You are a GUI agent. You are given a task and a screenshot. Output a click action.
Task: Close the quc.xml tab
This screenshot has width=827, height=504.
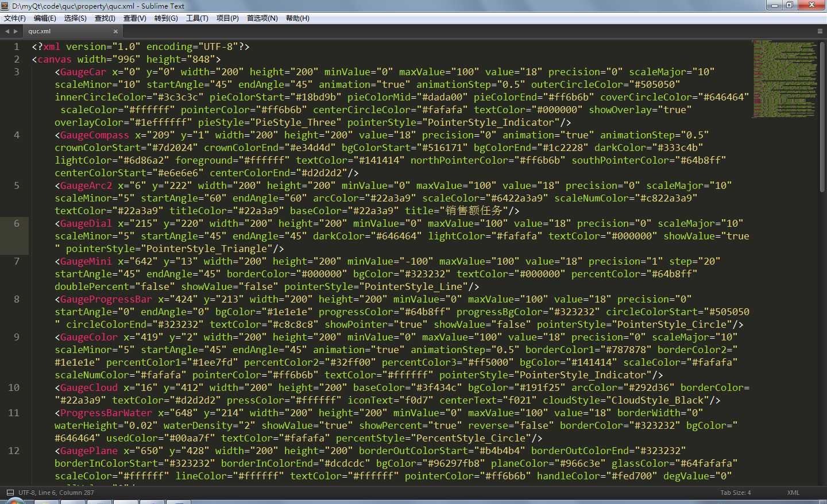pyautogui.click(x=115, y=32)
